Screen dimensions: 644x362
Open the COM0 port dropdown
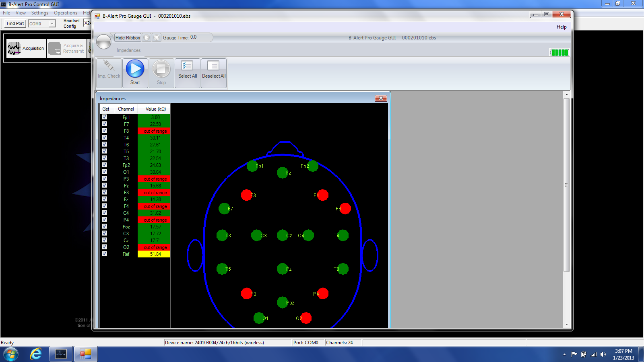52,24
